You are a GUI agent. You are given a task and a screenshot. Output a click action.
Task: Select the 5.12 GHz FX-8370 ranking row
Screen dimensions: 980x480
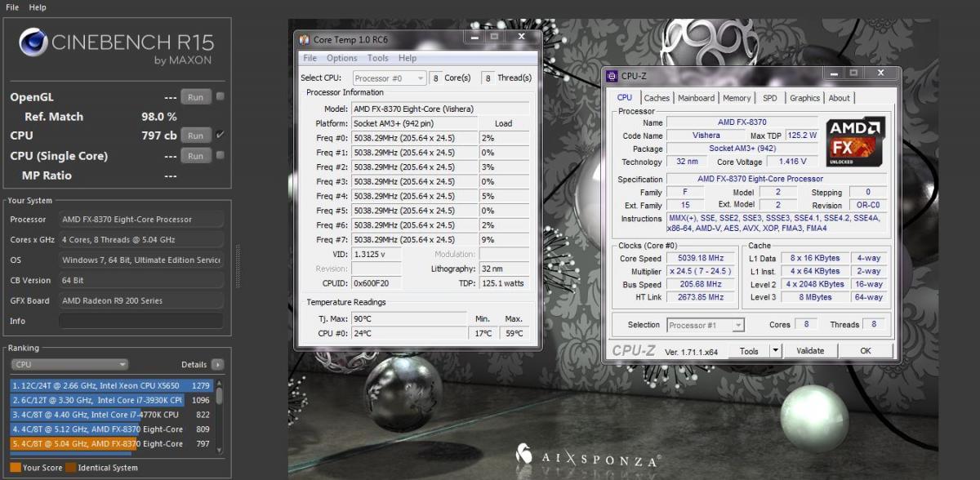tap(112, 429)
